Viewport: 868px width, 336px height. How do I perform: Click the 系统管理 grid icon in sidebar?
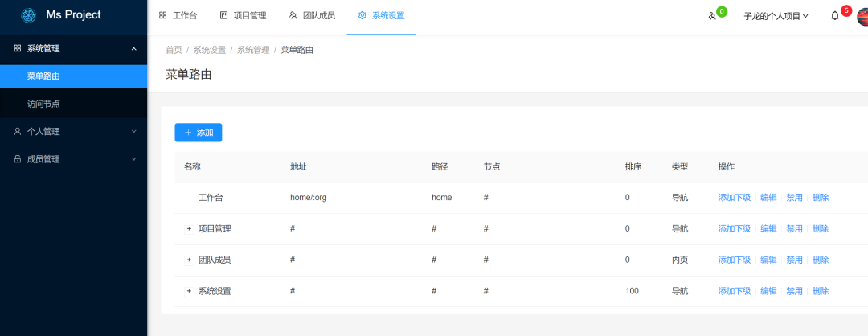pos(18,48)
